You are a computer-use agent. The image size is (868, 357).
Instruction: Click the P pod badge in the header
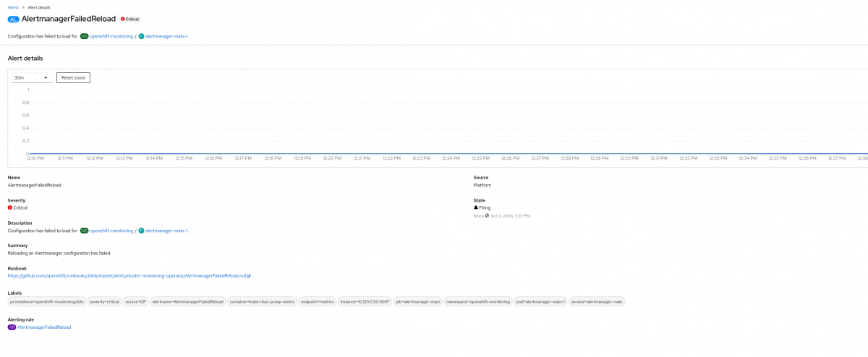[x=141, y=35]
